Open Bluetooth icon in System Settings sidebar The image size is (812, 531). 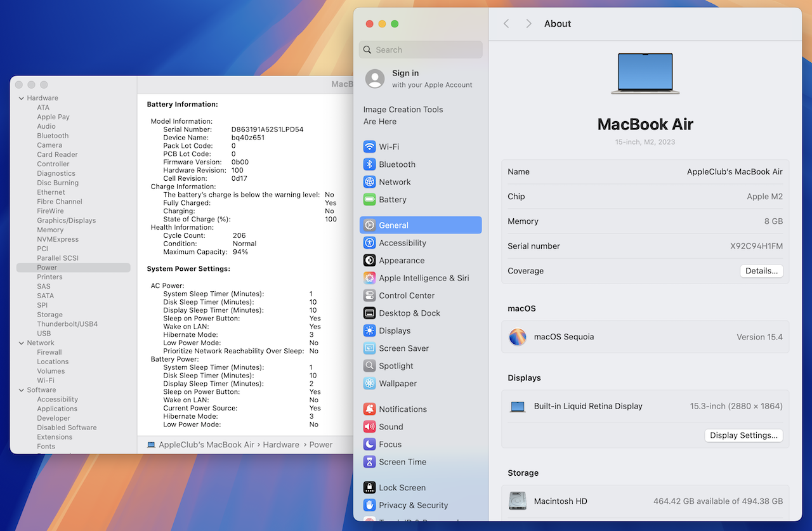coord(369,164)
